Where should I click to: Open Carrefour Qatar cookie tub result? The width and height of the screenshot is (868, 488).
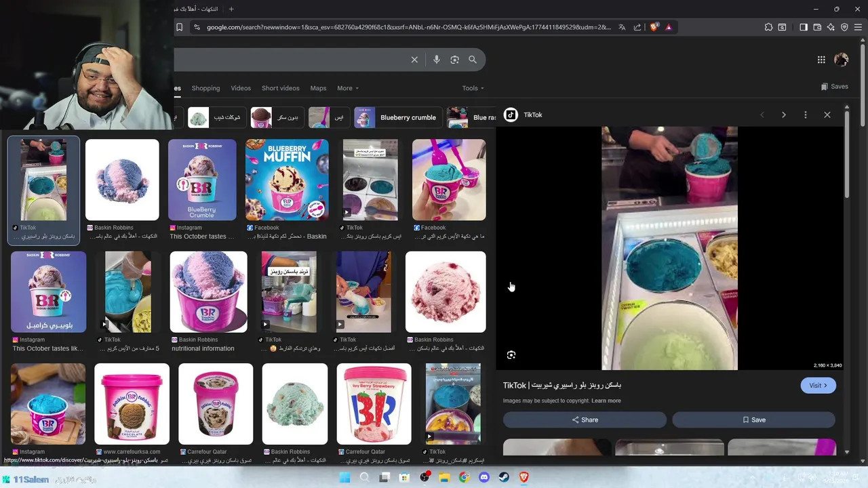(216, 404)
